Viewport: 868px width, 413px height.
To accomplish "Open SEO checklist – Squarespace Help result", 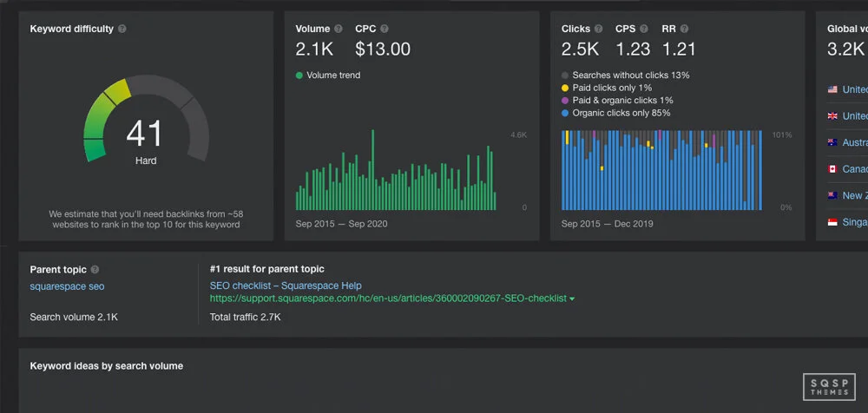I will (x=286, y=285).
